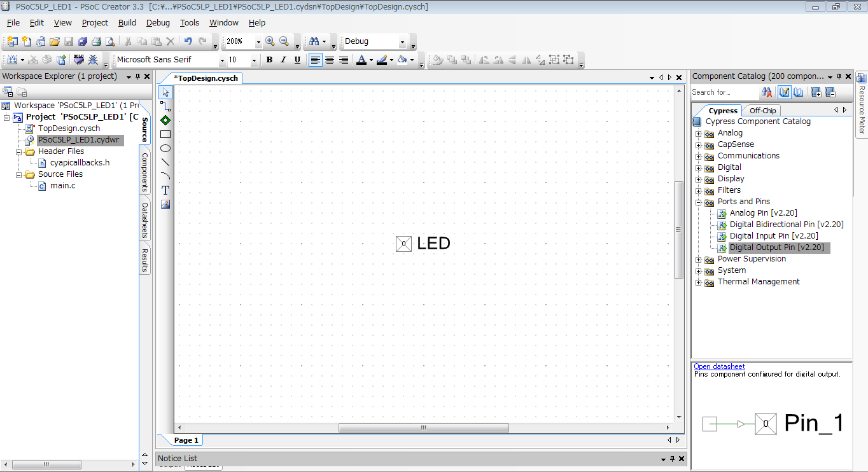This screenshot has height=472, width=868.
Task: Open the Tools menu
Action: click(190, 22)
